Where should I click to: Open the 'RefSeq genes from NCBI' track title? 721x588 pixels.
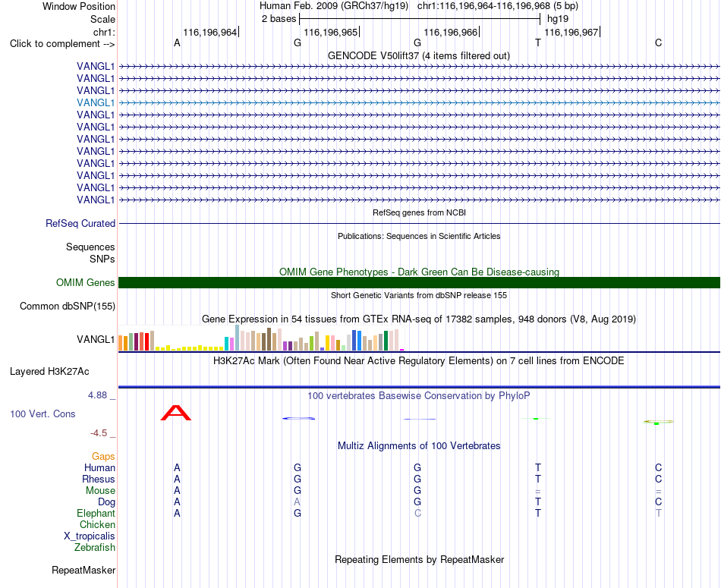click(x=419, y=212)
